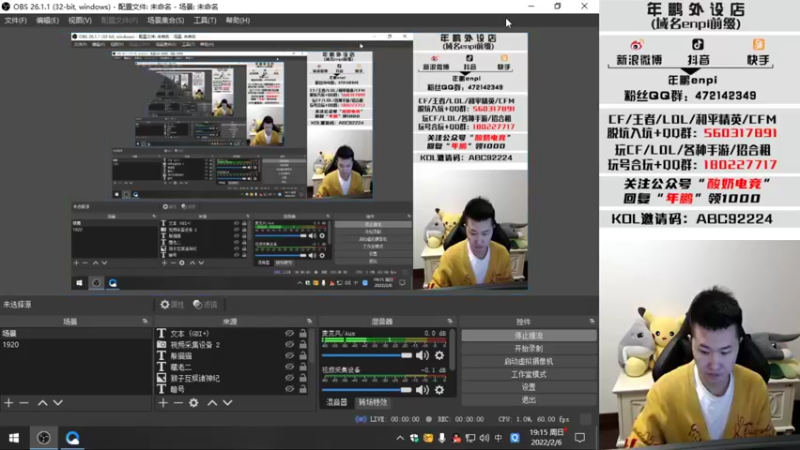Switch to the 混音器 tab
This screenshot has height=450, width=800.
(337, 403)
